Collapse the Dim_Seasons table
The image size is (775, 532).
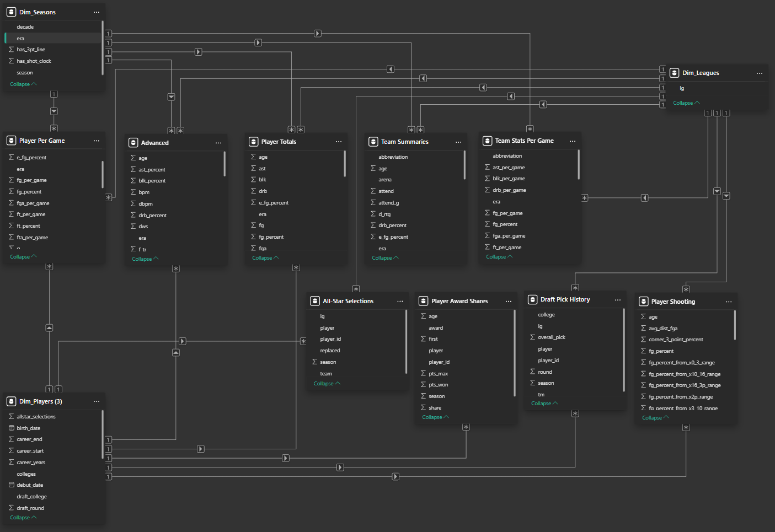(x=23, y=83)
